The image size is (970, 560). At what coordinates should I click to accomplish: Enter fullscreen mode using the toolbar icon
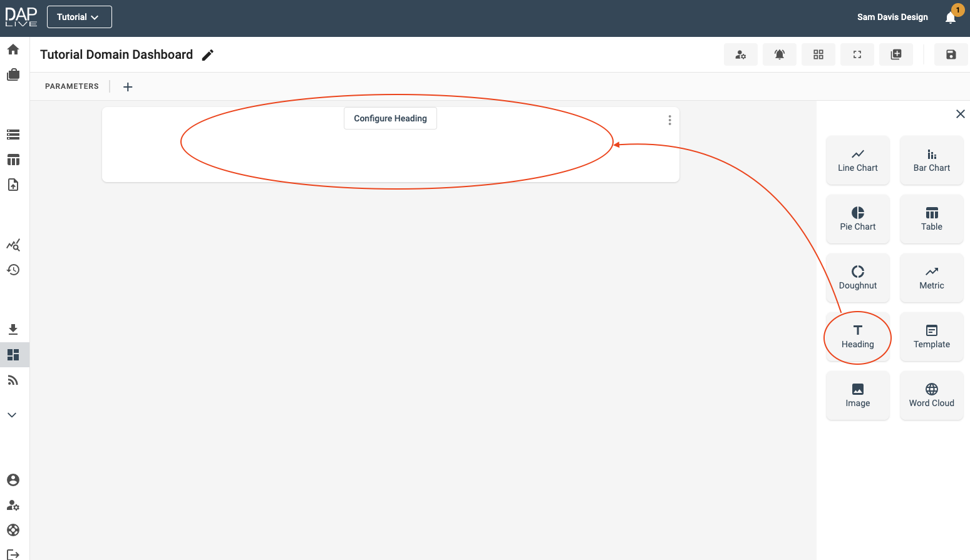click(857, 54)
